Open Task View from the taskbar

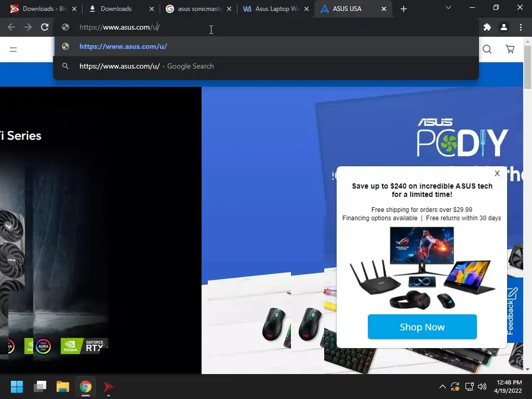40,387
